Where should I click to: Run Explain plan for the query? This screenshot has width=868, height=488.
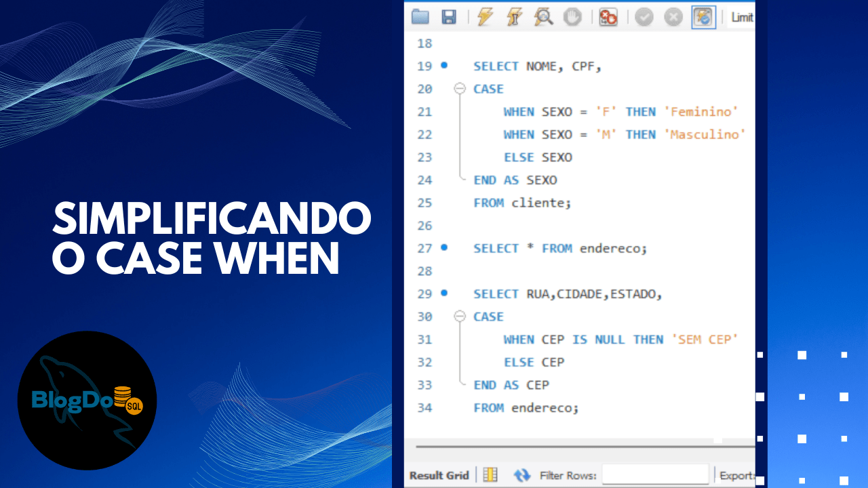point(542,17)
